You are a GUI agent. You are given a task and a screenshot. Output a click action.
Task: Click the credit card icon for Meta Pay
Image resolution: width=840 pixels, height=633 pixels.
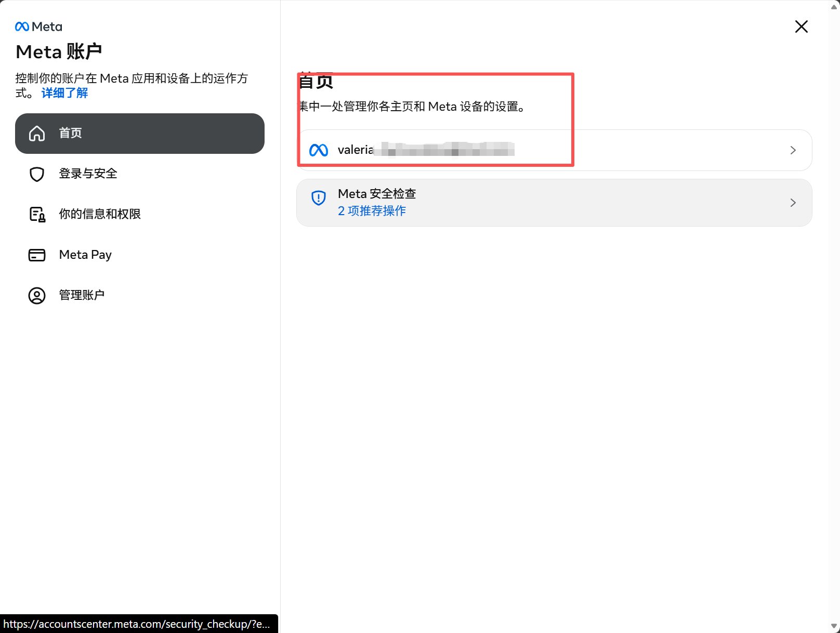tap(37, 255)
